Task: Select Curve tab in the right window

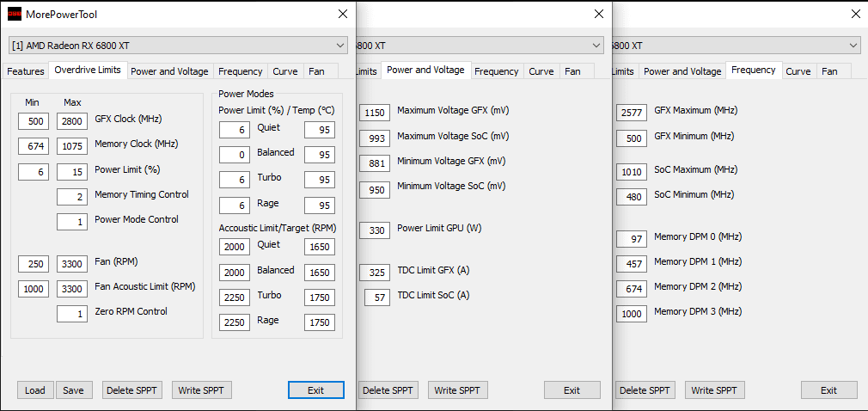Action: 798,71
